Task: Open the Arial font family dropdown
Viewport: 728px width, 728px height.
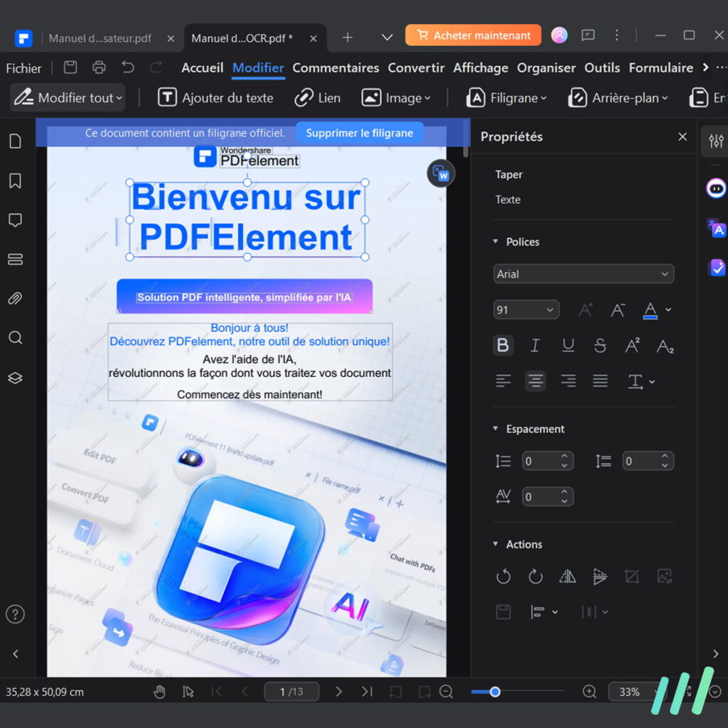Action: 584,274
